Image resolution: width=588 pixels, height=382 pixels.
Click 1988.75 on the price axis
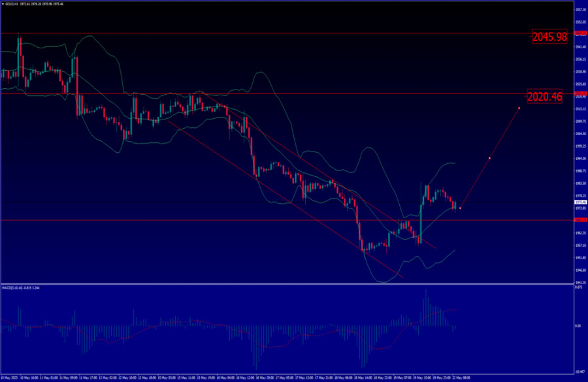(581, 170)
